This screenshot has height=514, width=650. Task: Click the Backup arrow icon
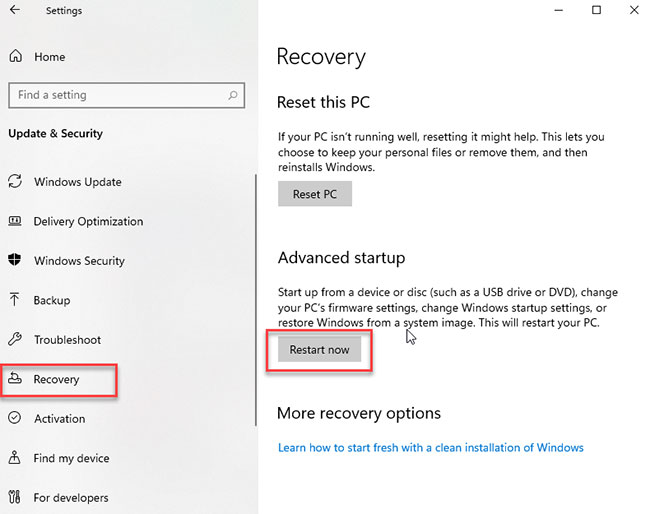15,300
